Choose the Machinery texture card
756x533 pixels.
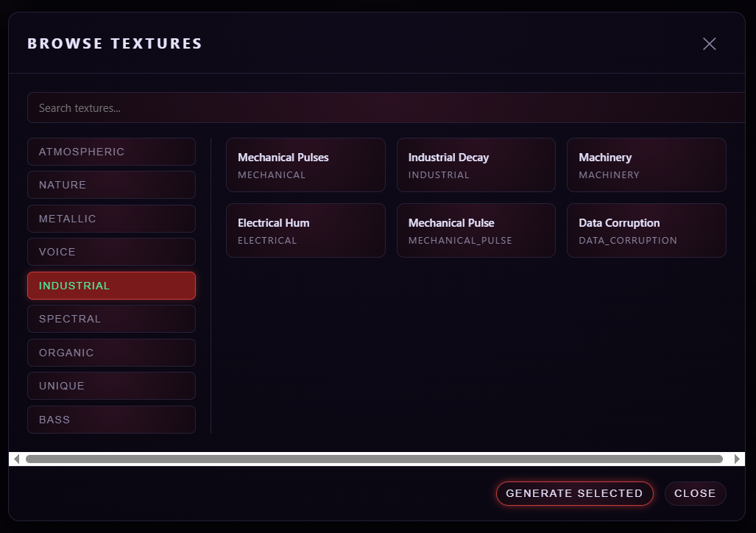[646, 165]
